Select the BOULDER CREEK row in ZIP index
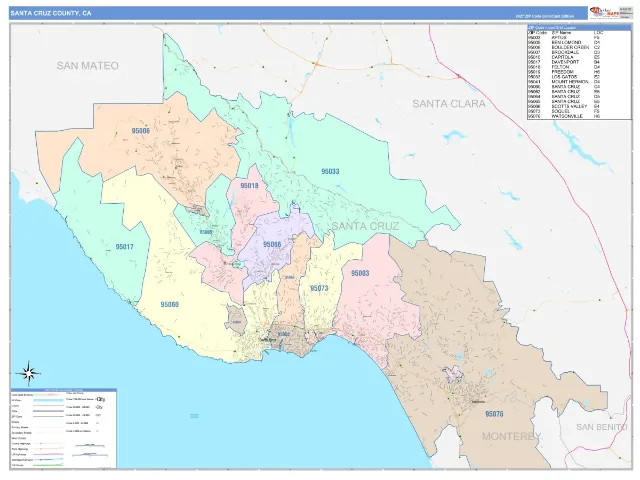 pyautogui.click(x=579, y=47)
